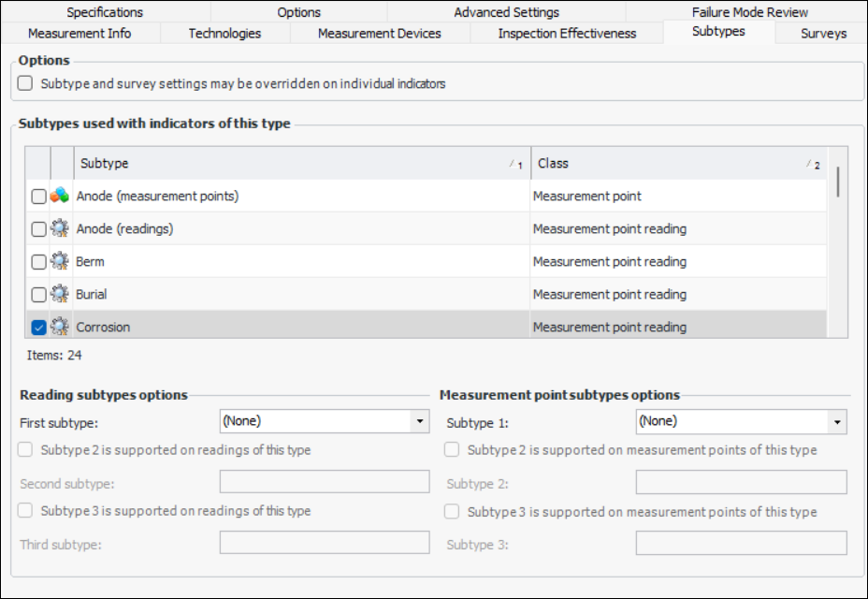This screenshot has width=868, height=599.
Task: Open the First subtype dropdown
Action: pyautogui.click(x=419, y=422)
